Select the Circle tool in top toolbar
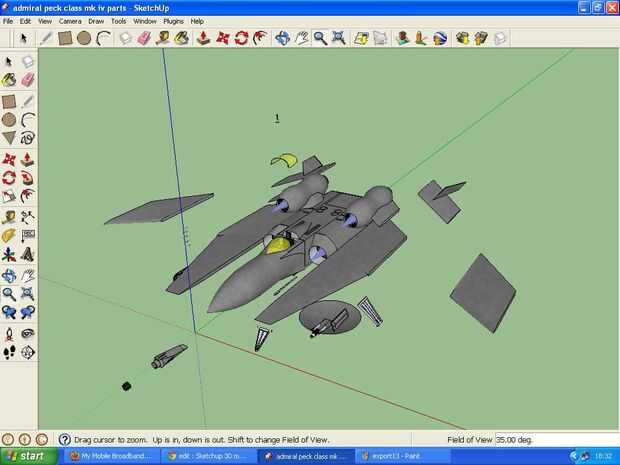Image resolution: width=620 pixels, height=465 pixels. coord(84,38)
